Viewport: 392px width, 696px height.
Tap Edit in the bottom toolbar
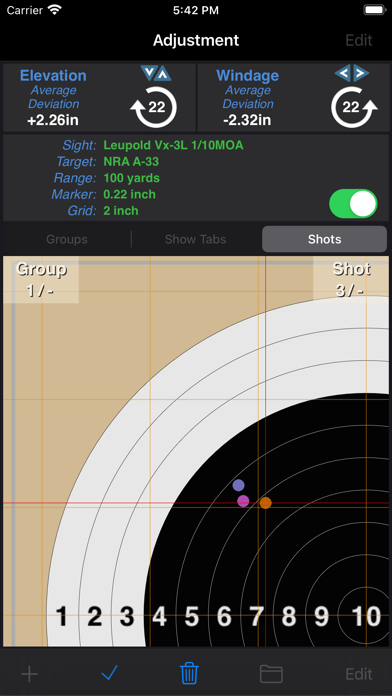pos(359,674)
